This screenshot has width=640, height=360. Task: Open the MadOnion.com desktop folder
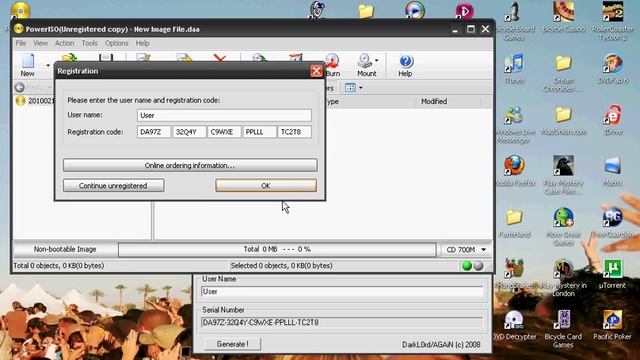pyautogui.click(x=564, y=120)
